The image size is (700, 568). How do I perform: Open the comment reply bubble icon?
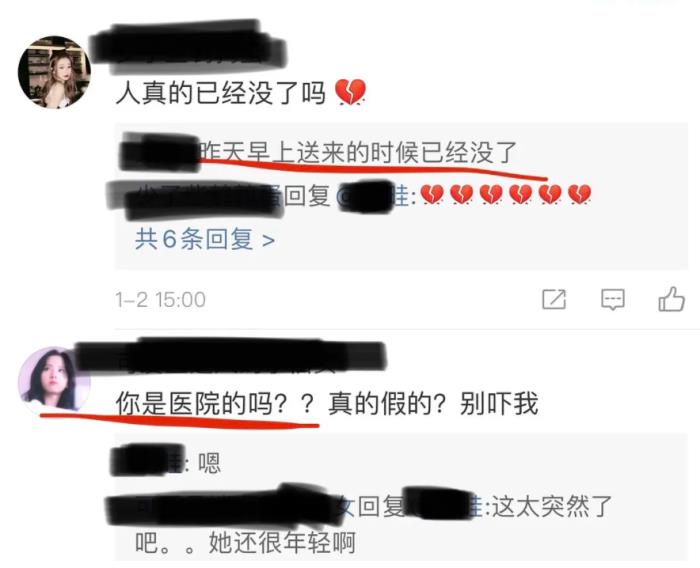[612, 299]
